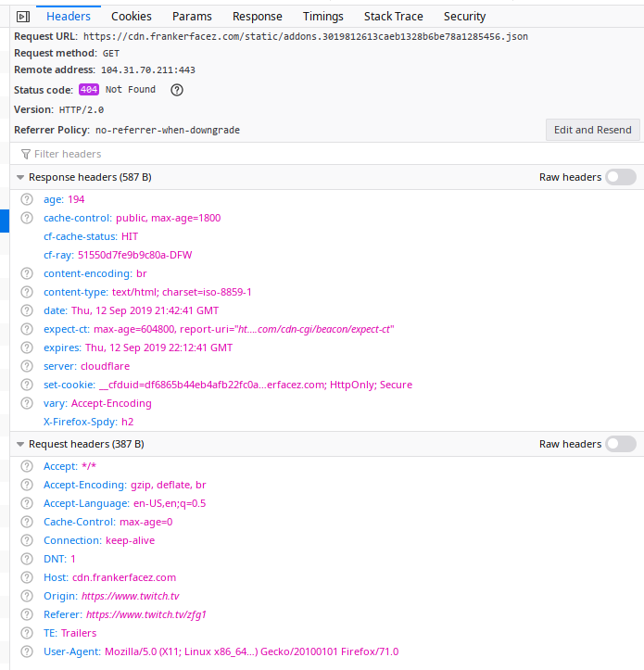Screen dimensions: 644x670
Task: Click the server cloudflare value
Action: pos(105,366)
